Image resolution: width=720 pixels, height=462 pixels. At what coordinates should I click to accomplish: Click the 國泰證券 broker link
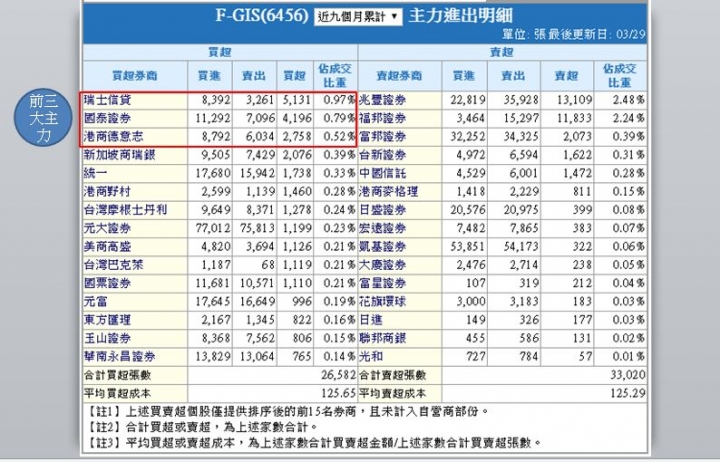(x=107, y=118)
